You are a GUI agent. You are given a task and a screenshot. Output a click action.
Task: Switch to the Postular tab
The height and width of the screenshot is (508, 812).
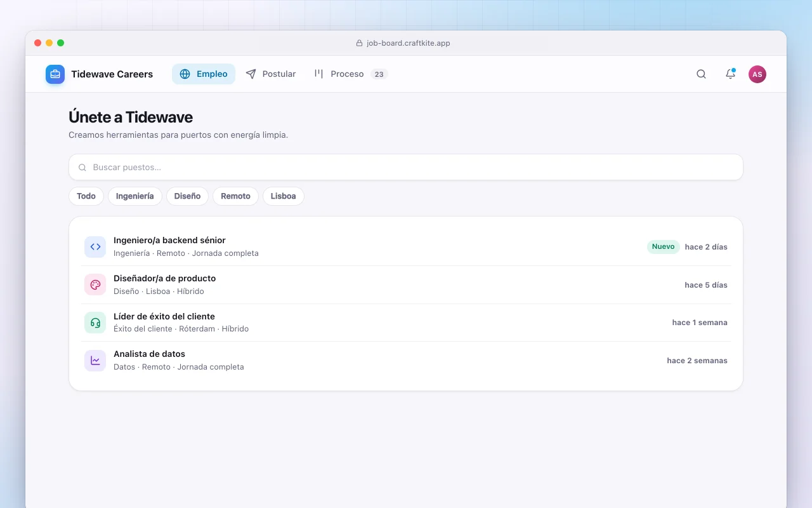point(271,74)
